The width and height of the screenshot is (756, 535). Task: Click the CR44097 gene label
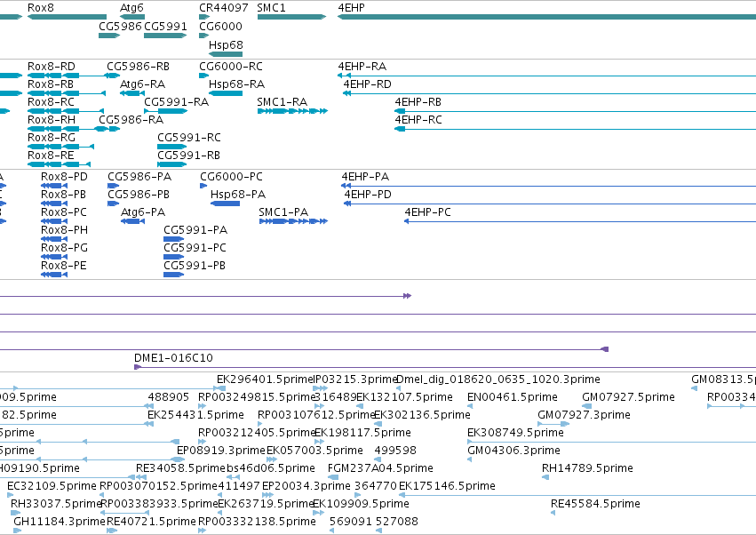(x=224, y=8)
